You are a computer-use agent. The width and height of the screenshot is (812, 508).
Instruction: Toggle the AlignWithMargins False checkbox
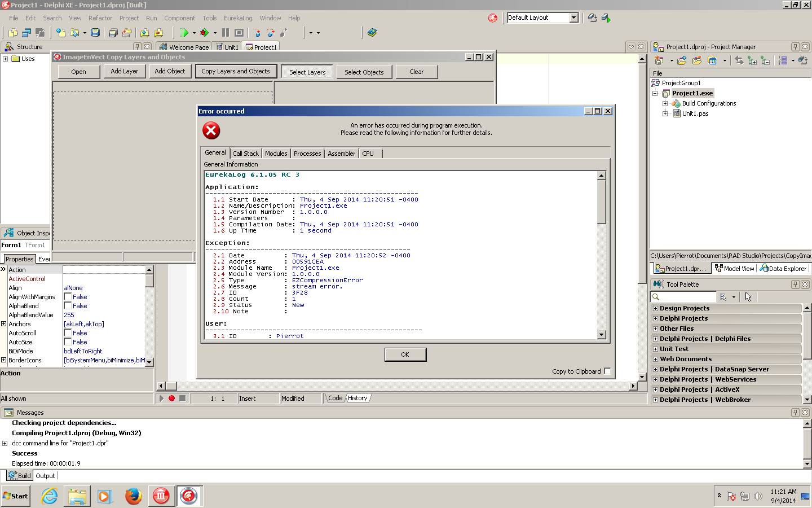point(68,297)
